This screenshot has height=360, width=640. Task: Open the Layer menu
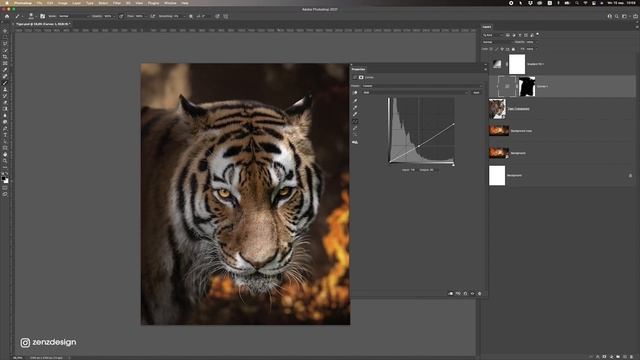(76, 3)
